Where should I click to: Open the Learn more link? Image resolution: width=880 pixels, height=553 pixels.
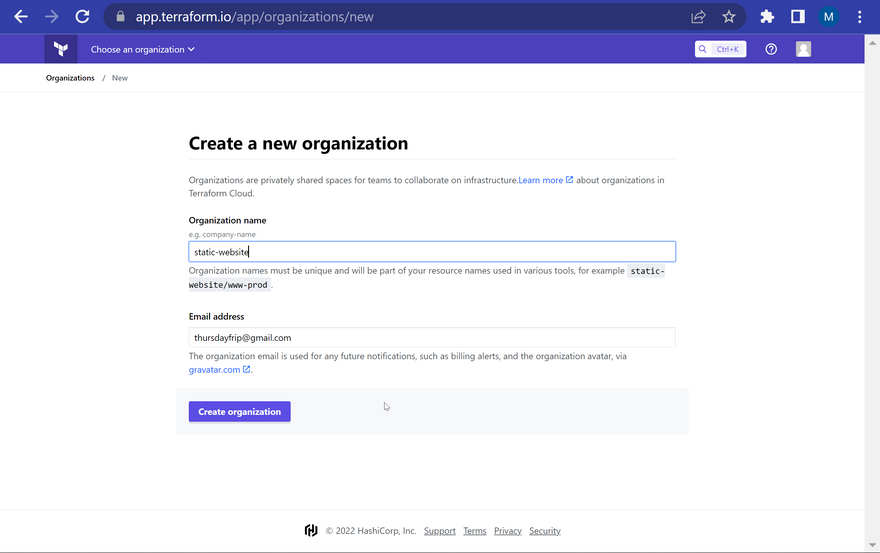click(x=540, y=180)
